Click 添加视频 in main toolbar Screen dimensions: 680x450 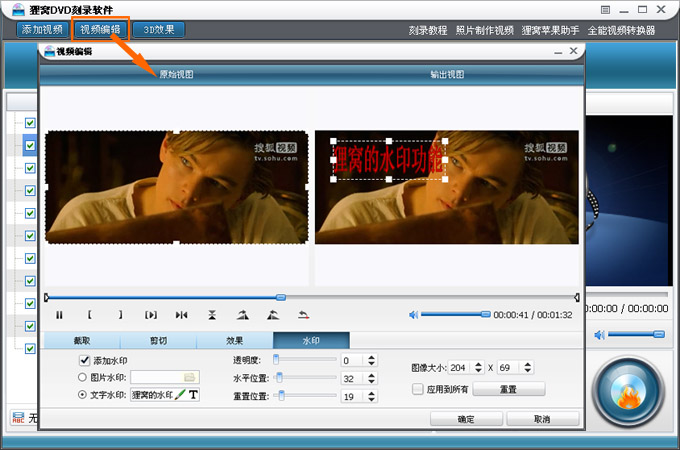[x=42, y=30]
